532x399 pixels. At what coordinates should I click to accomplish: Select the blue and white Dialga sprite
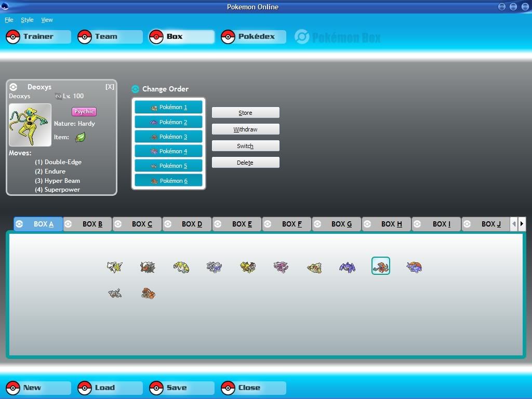click(x=214, y=267)
